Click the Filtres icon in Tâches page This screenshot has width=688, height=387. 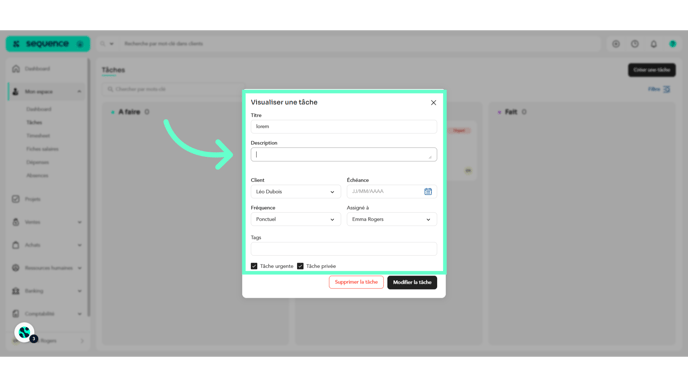pyautogui.click(x=667, y=89)
